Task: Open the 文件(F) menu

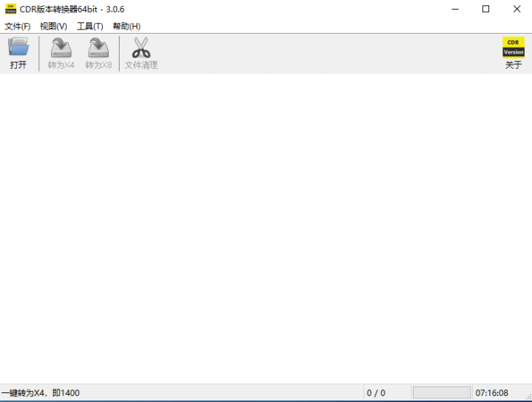Action: click(18, 26)
